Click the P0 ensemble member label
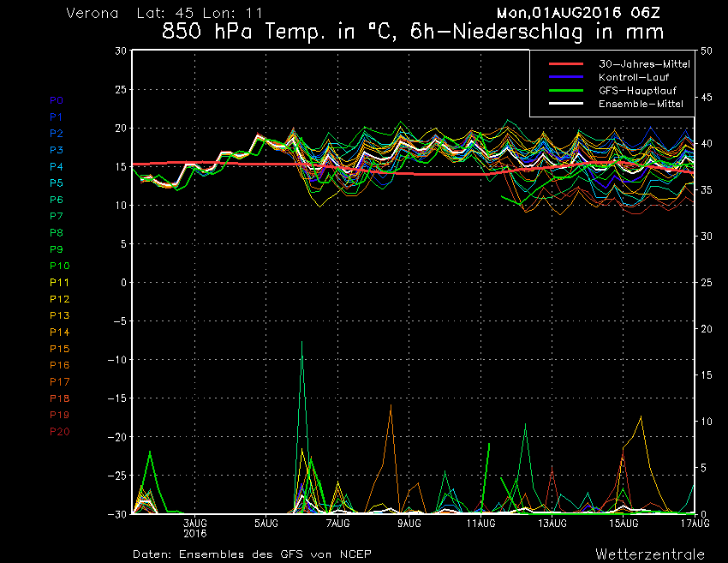Image resolution: width=728 pixels, height=563 pixels. coord(56,100)
